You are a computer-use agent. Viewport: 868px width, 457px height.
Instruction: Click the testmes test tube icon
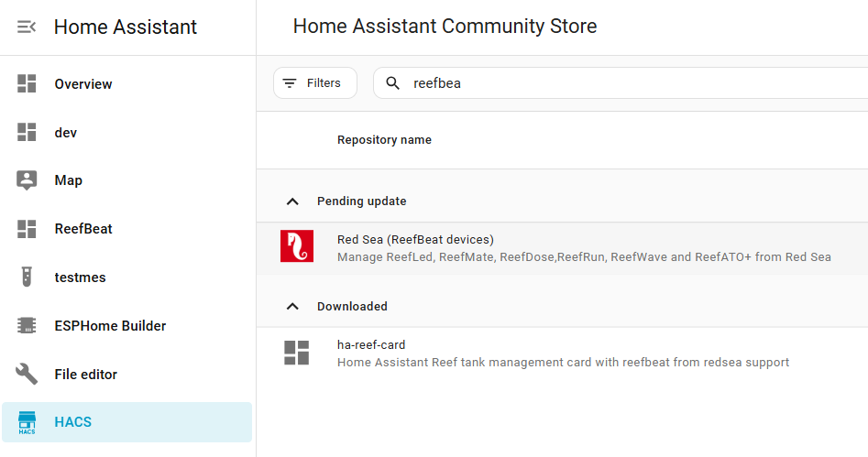(27, 277)
